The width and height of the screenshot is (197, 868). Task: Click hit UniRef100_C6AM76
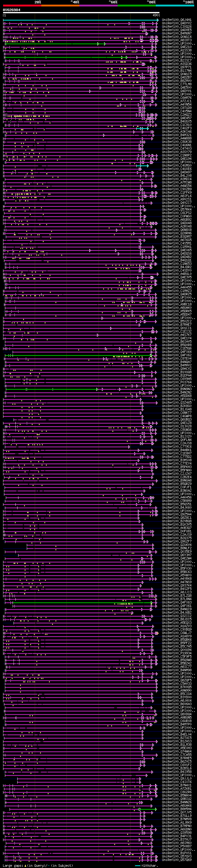click(x=176, y=98)
